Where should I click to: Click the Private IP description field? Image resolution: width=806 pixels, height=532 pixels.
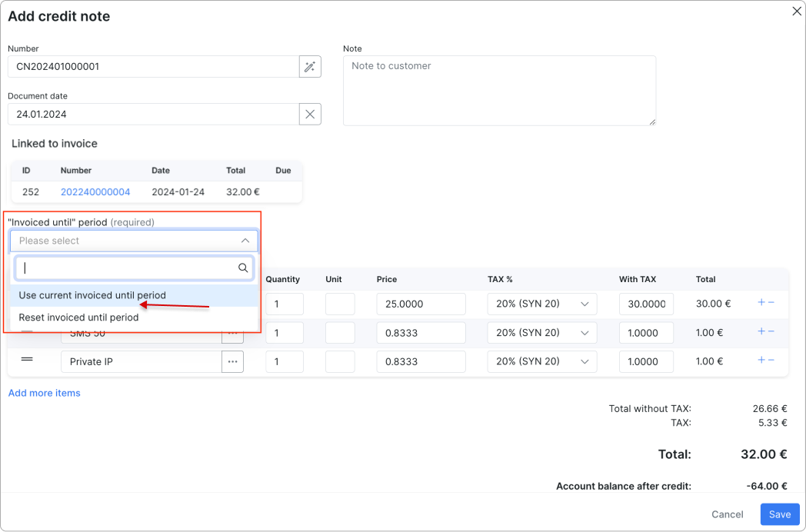[x=142, y=362]
